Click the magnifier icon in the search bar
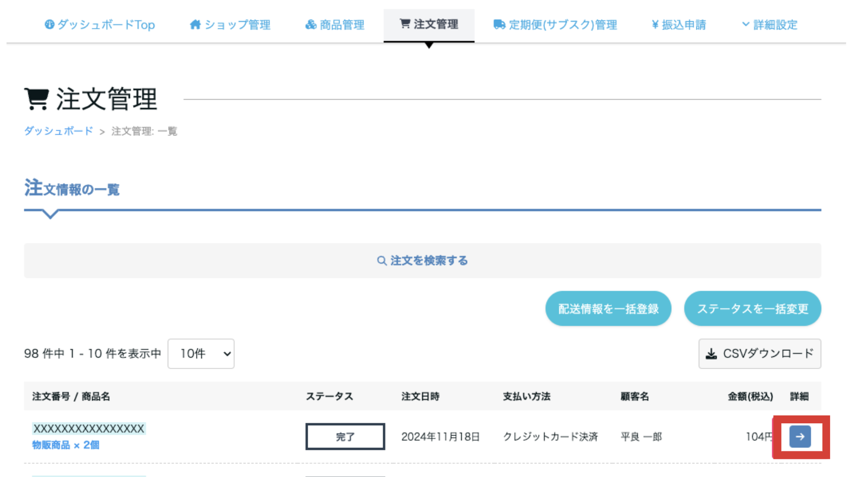Viewport: 868px width, 477px height. pyautogui.click(x=381, y=261)
